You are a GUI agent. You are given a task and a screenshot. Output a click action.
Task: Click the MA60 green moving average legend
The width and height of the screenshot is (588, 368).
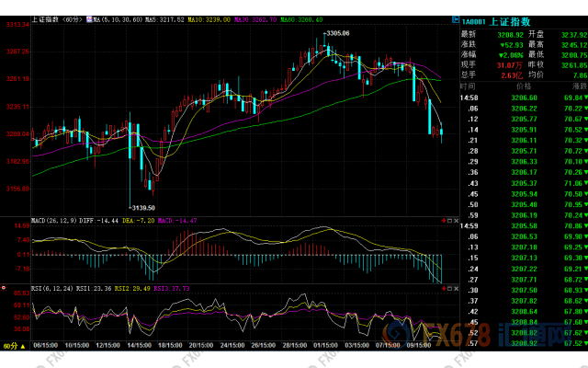pyautogui.click(x=304, y=18)
